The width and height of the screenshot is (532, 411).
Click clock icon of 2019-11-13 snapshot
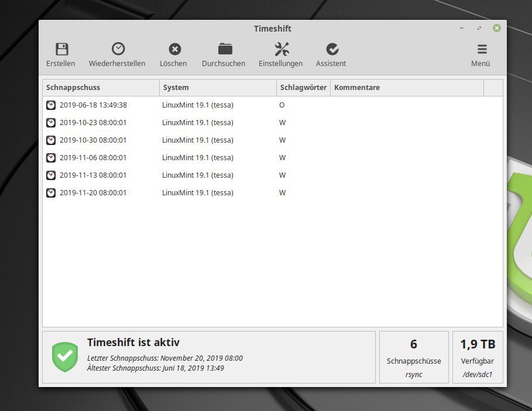point(51,175)
